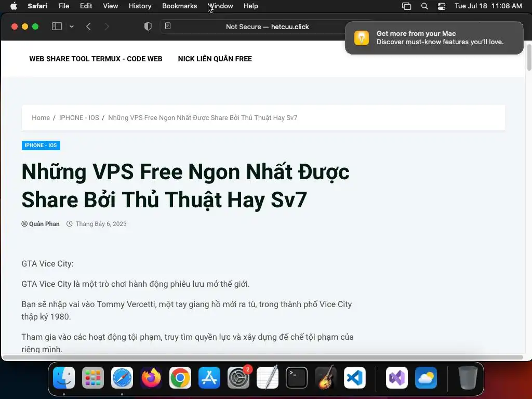
Task: Click the hetcuu.click address bar
Action: (x=268, y=26)
